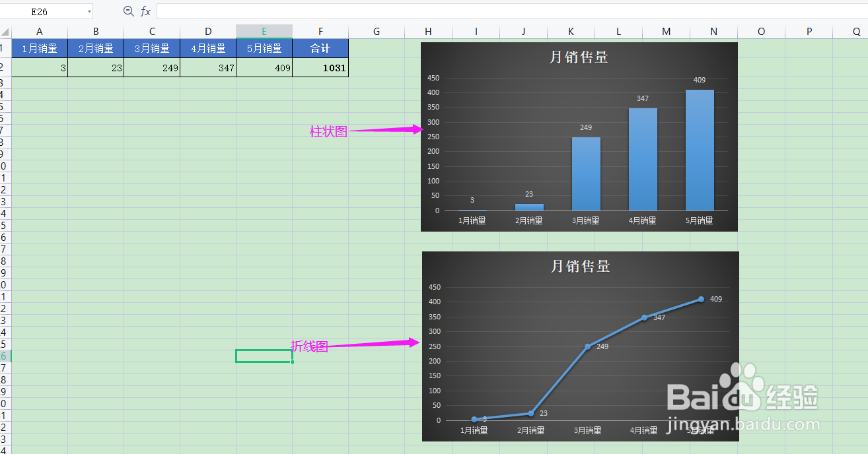Click the selected cell E26
868x454 pixels.
264,356
